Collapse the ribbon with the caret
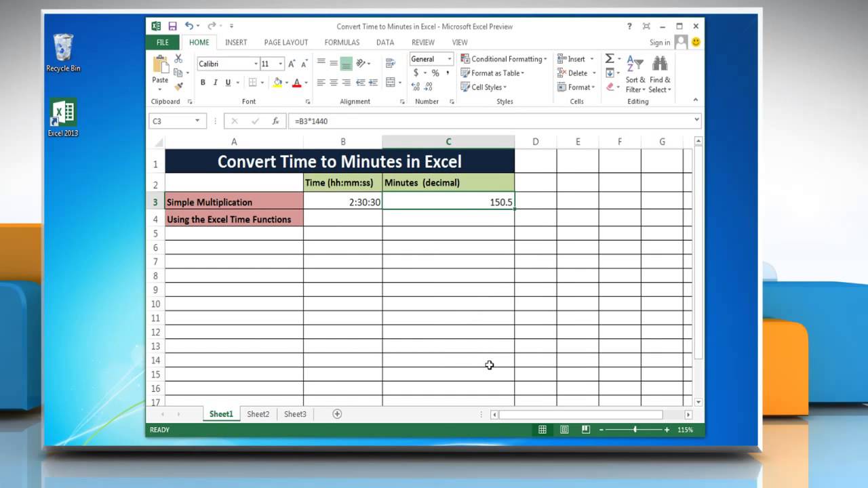 pos(696,100)
